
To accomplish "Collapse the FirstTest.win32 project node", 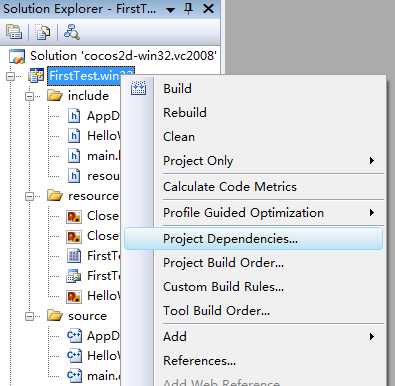I will 10,76.
